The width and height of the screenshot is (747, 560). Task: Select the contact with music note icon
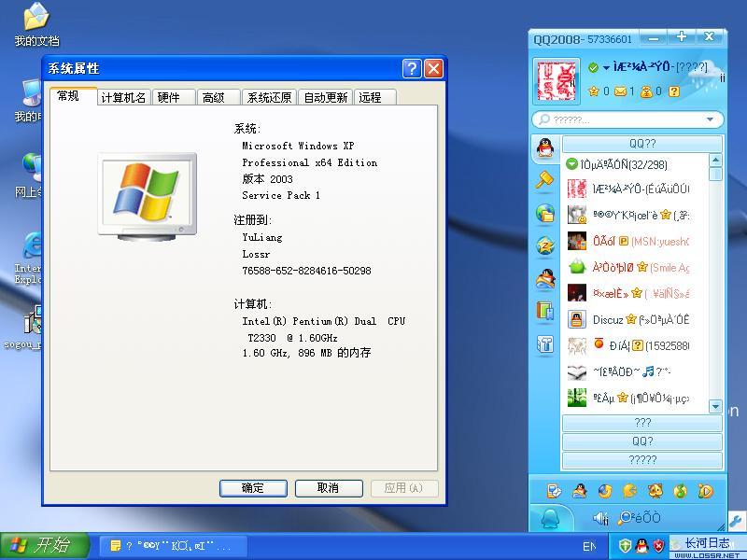click(x=635, y=371)
